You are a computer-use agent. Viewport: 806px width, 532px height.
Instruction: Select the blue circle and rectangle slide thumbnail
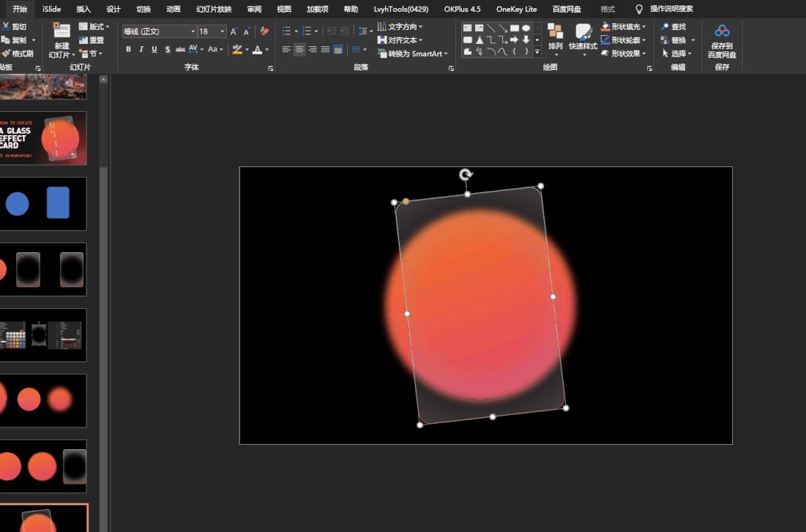pos(43,204)
